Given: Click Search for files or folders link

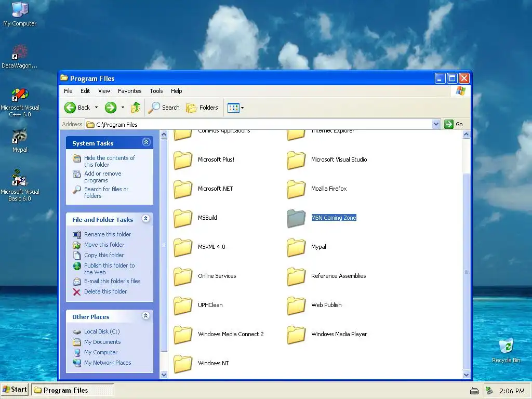Looking at the screenshot, I should [x=106, y=192].
